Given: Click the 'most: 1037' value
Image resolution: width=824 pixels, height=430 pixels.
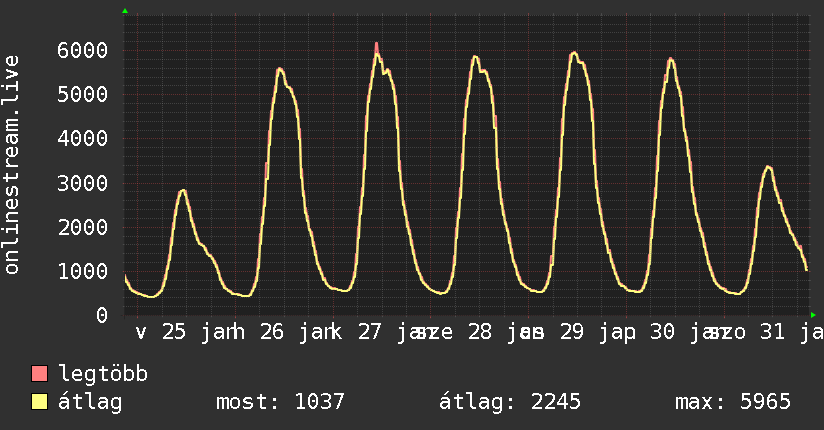Looking at the screenshot, I should pos(280,402).
